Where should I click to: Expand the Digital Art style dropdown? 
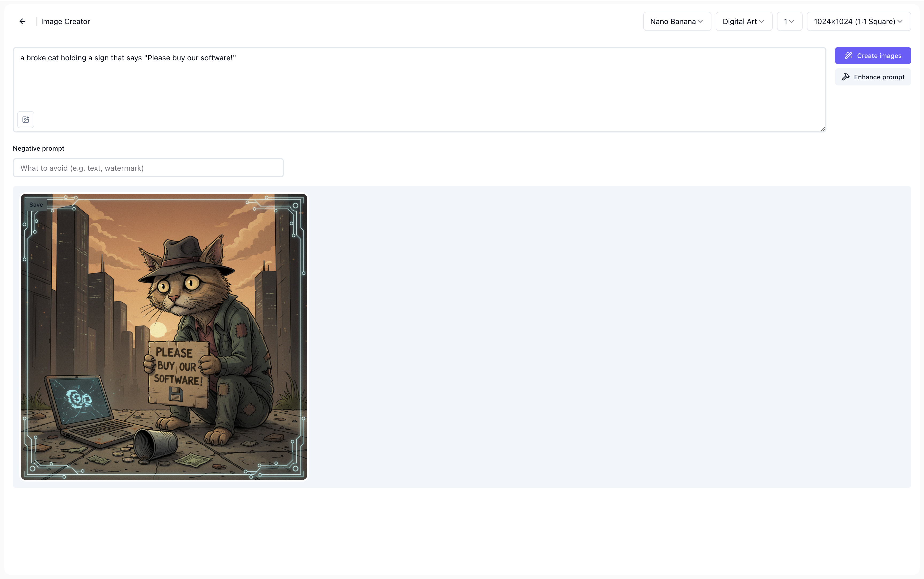point(744,21)
